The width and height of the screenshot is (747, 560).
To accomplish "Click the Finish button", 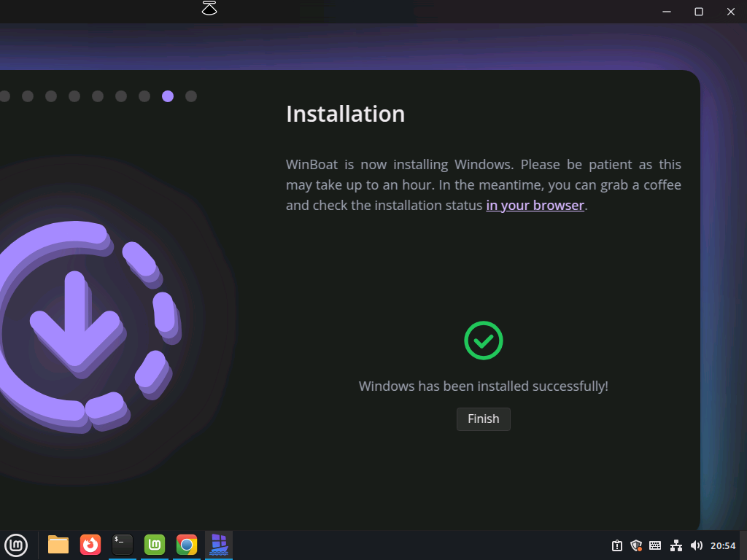I will click(483, 419).
